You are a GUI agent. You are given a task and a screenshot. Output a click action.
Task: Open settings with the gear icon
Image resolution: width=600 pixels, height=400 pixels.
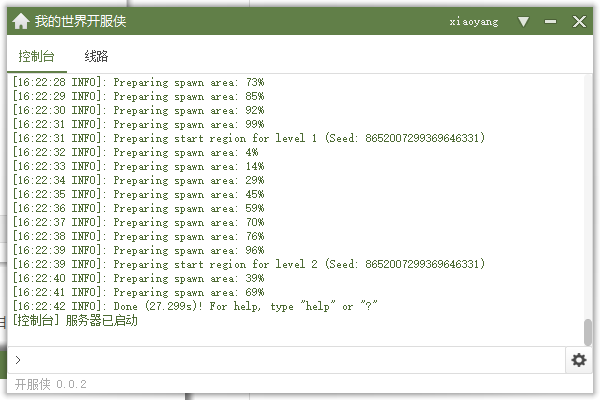tap(579, 360)
